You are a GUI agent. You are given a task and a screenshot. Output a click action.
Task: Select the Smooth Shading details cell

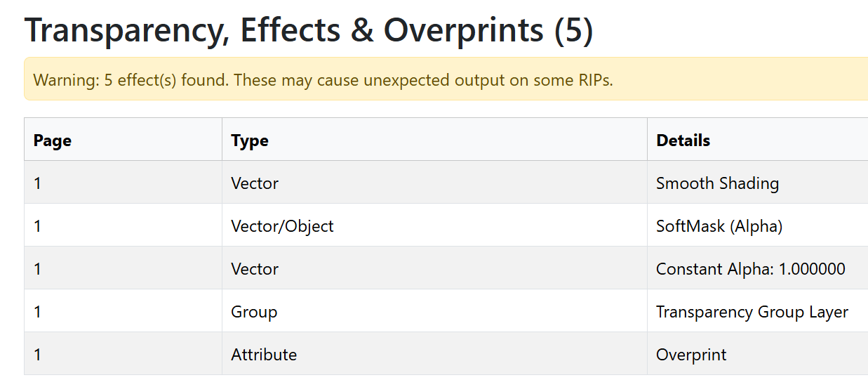[x=717, y=183]
